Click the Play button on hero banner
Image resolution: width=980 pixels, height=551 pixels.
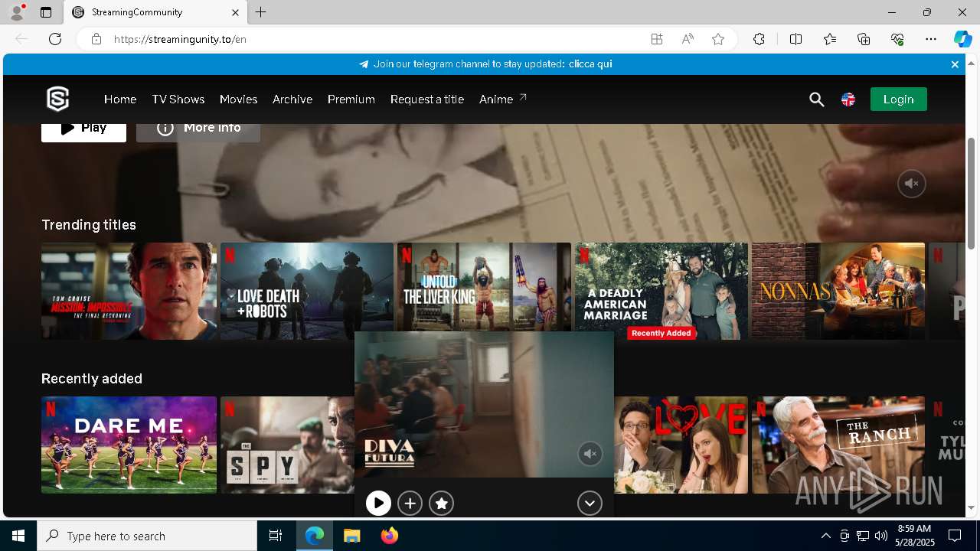(x=83, y=130)
